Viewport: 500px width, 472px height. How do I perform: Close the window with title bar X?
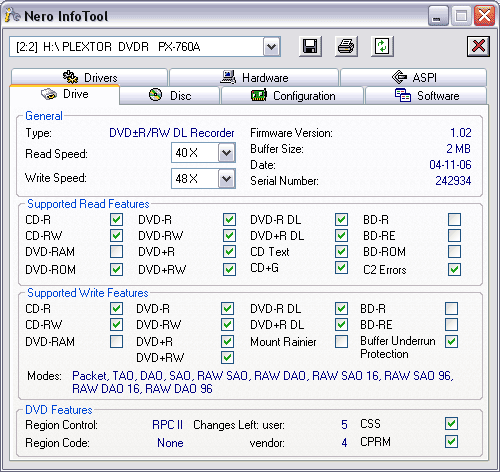(x=484, y=16)
